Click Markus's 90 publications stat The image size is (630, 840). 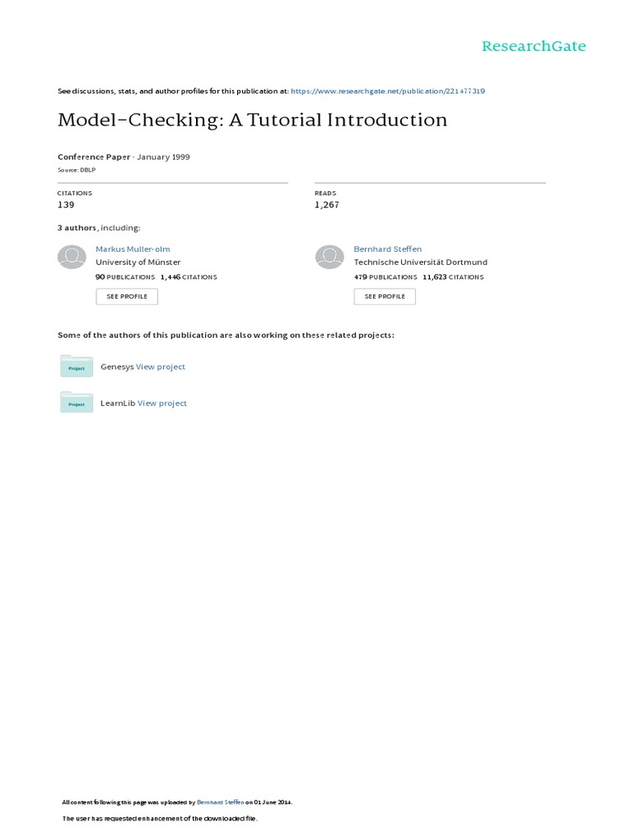(x=125, y=277)
